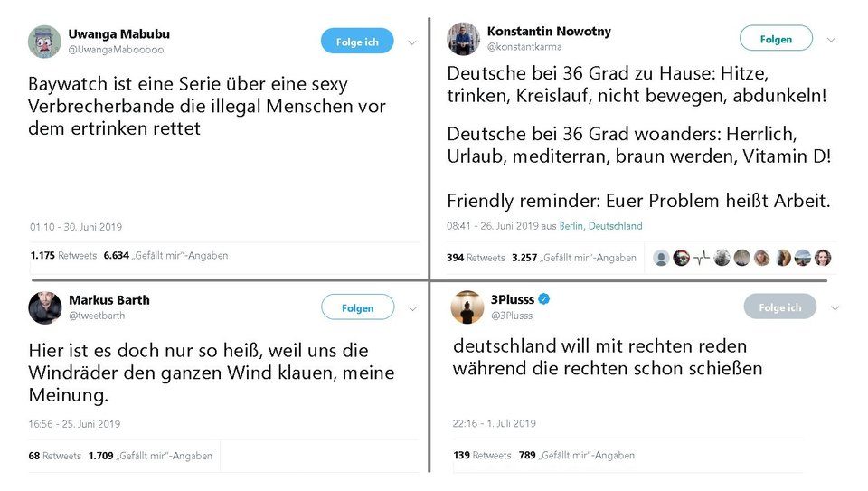Open Uwanga Mabubu's profile avatar
The width and height of the screenshot is (868, 491).
[x=44, y=42]
